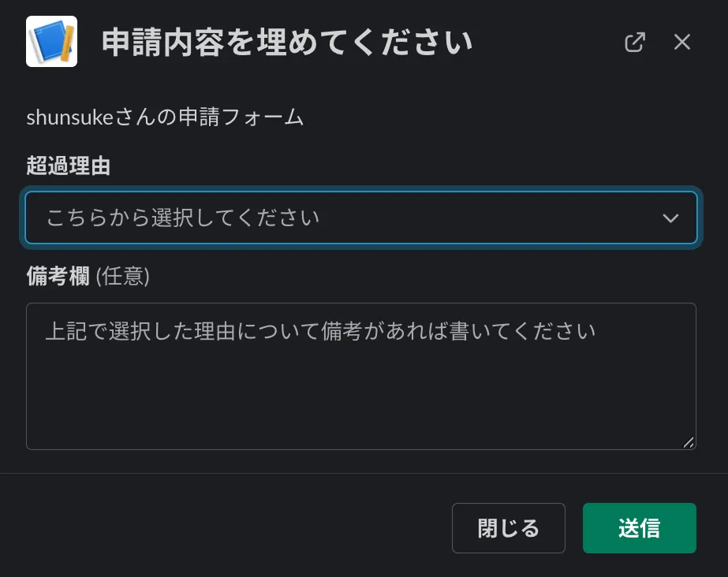Click the 超過理由 field label
The width and height of the screenshot is (728, 577).
(68, 166)
